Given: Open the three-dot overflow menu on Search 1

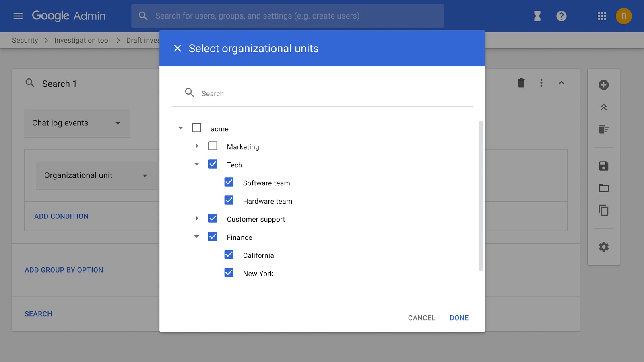Looking at the screenshot, I should (x=541, y=83).
